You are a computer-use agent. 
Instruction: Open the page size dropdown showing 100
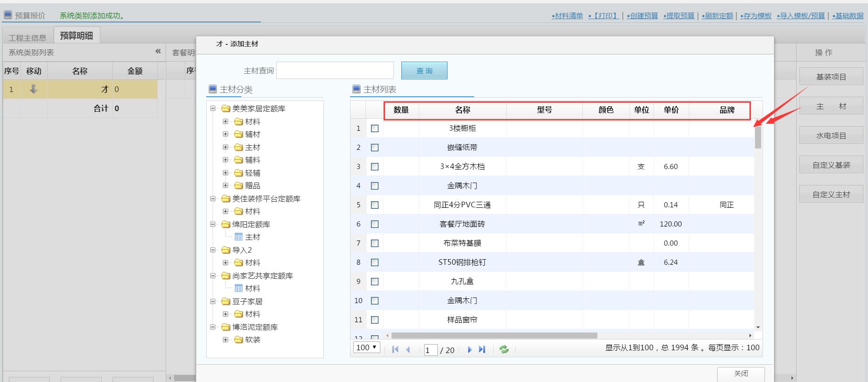click(367, 347)
